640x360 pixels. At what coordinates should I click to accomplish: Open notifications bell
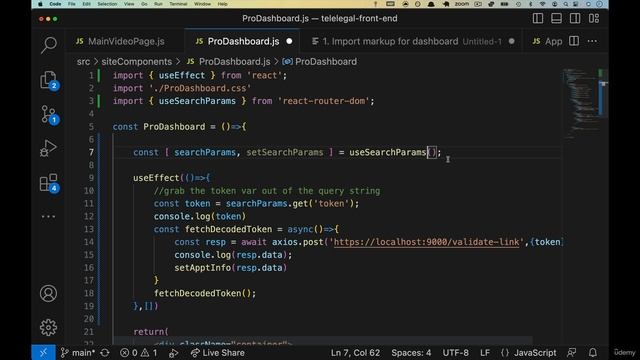pos(593,353)
